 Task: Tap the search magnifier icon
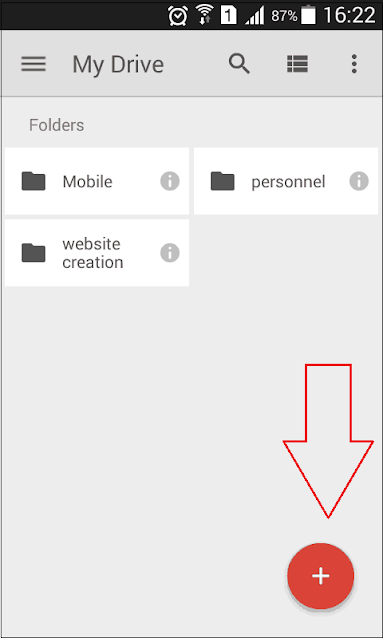click(x=239, y=64)
